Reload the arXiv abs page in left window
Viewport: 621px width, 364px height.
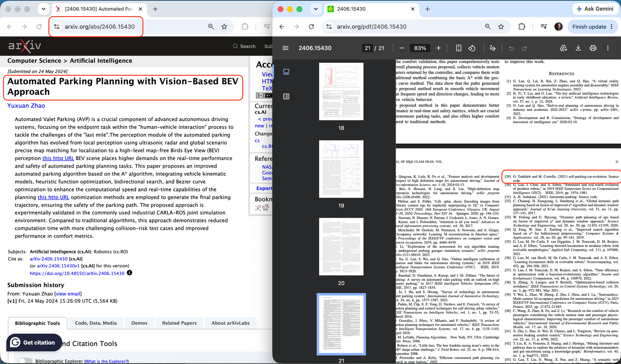(39, 27)
